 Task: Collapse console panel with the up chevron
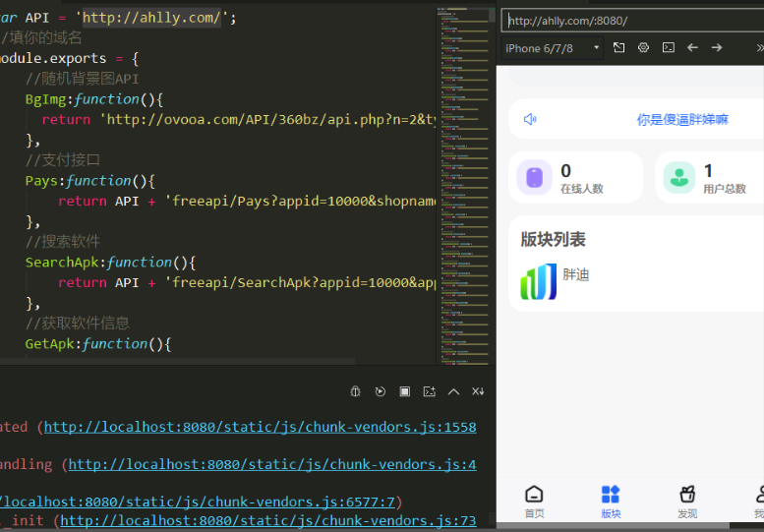click(453, 391)
